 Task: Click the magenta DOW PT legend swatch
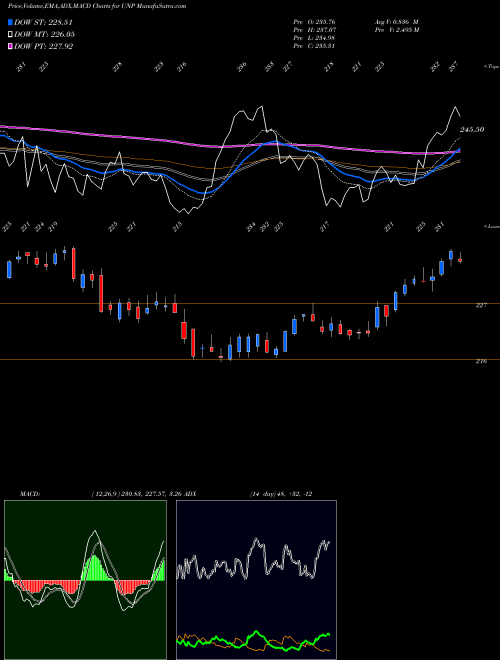pos(11,46)
